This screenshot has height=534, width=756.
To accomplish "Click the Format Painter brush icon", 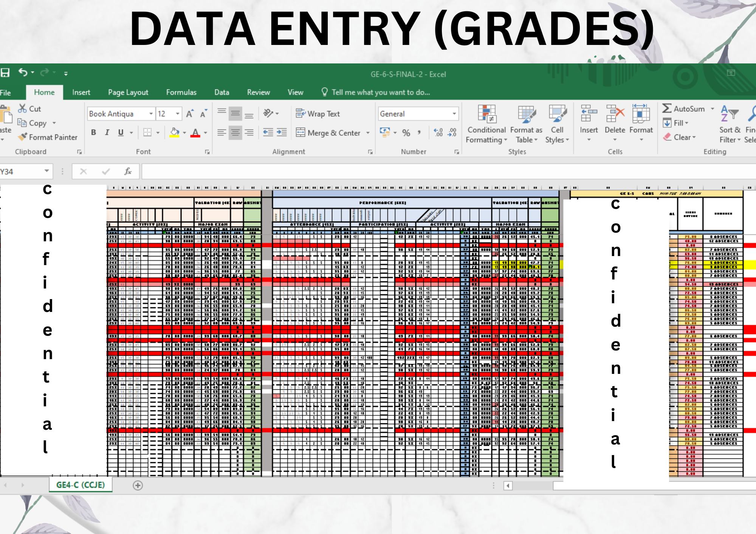I will coord(23,137).
